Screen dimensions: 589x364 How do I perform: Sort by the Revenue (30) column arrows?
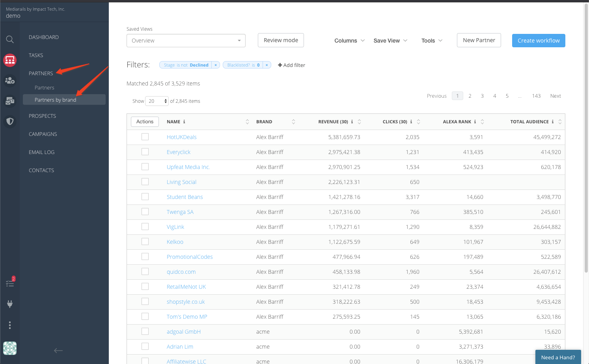(359, 122)
